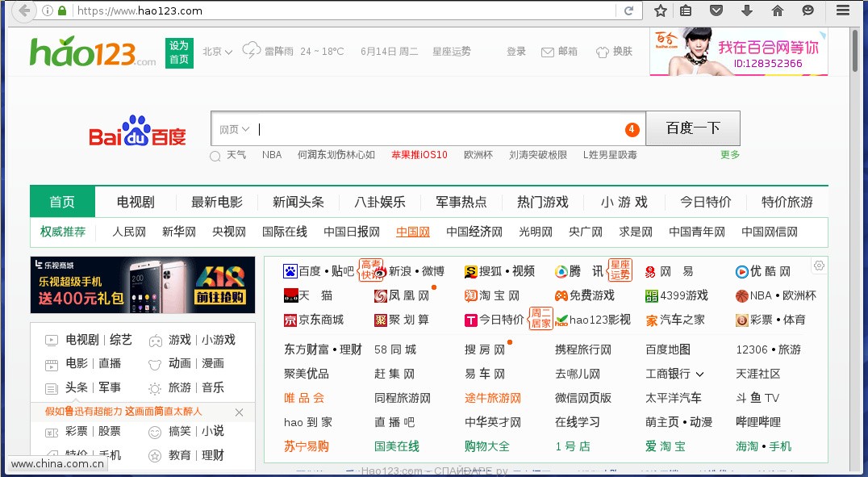This screenshot has width=868, height=477.
Task: Click the 游戏 sidebar category link
Action: pyautogui.click(x=180, y=340)
